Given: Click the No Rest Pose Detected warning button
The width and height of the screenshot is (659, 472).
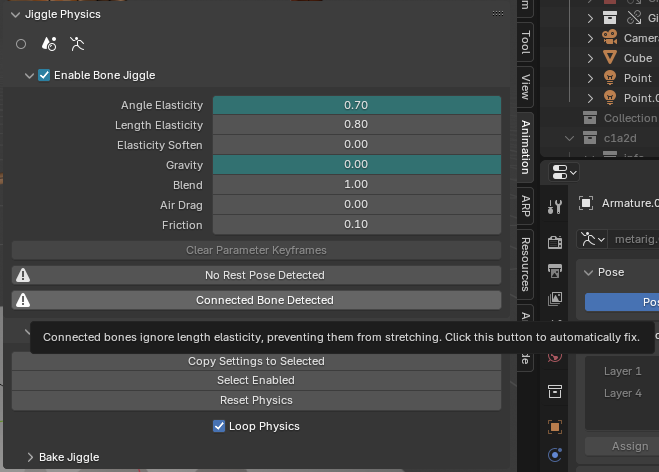Looking at the screenshot, I should pos(256,275).
